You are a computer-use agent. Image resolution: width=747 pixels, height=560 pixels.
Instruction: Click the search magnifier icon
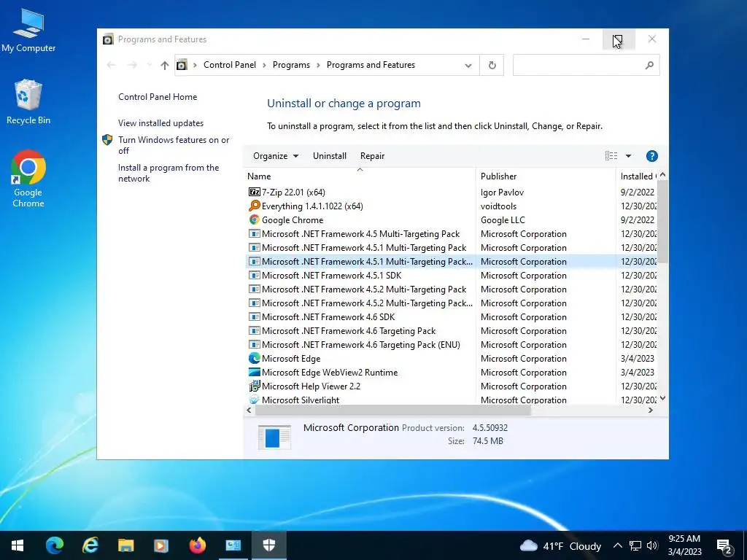(649, 65)
